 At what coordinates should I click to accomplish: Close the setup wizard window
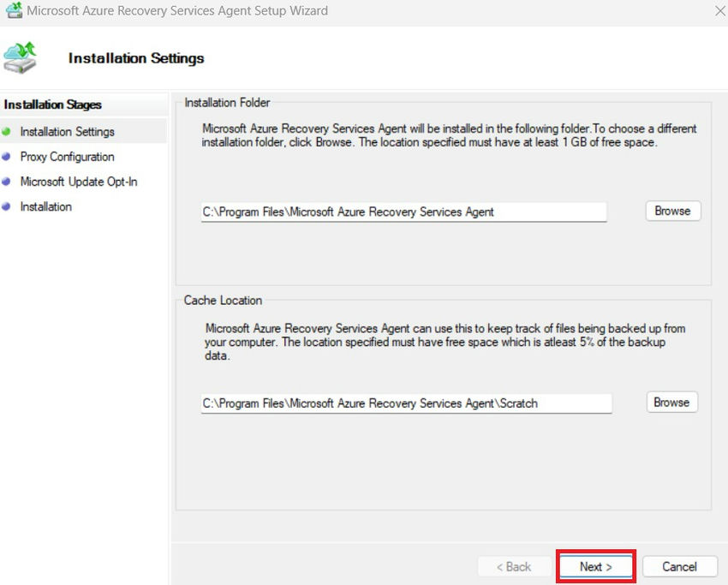(x=720, y=11)
